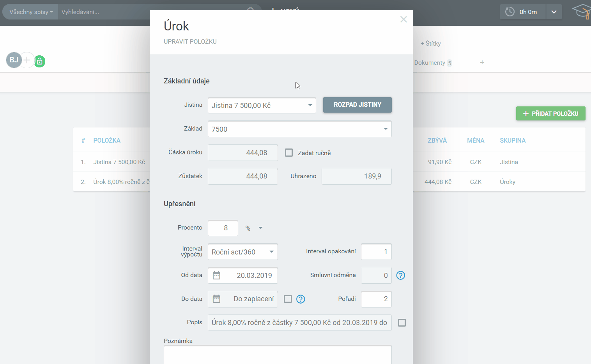Screen dimensions: 591x364
Task: Toggle the checkbox next to Do data
Action: 288,299
